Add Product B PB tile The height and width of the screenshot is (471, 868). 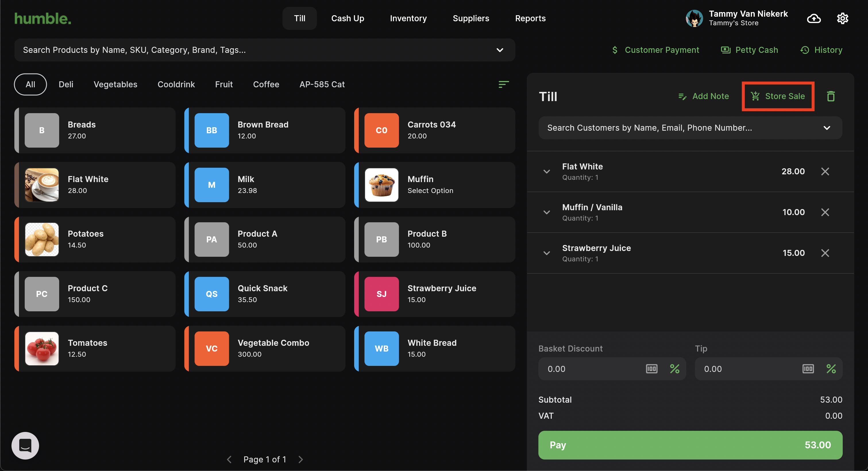(435, 240)
